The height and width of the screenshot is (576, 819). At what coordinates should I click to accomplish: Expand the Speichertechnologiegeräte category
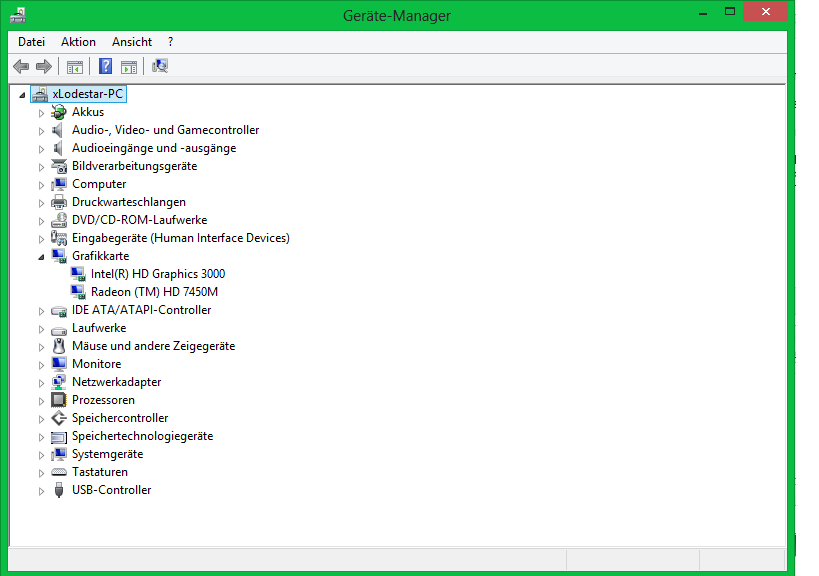[41, 437]
